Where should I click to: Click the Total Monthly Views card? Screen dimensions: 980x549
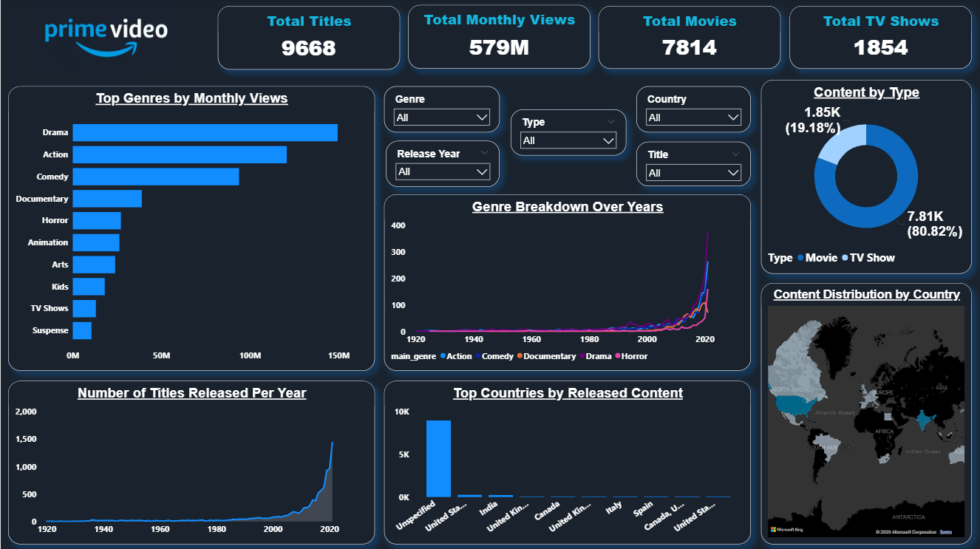(499, 35)
